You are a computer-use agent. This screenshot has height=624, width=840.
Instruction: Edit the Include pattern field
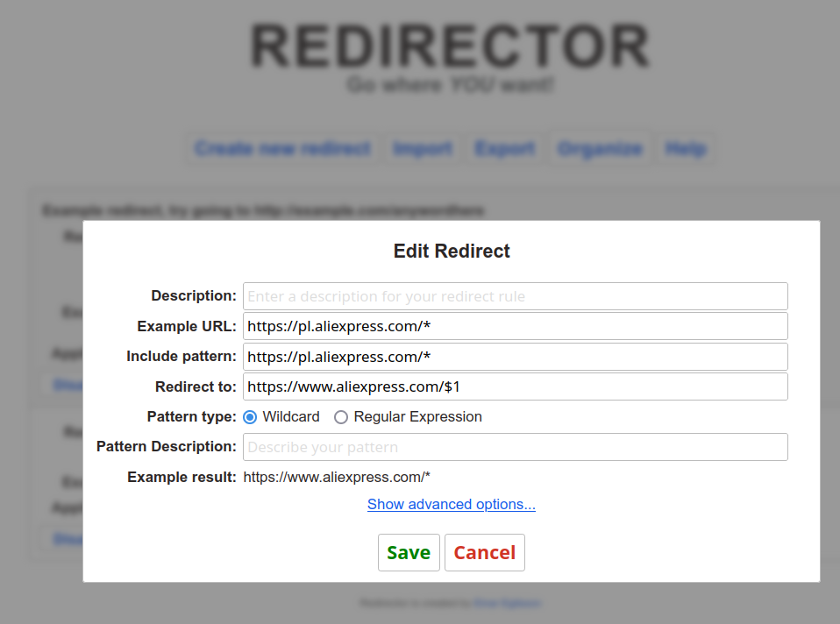(x=516, y=357)
